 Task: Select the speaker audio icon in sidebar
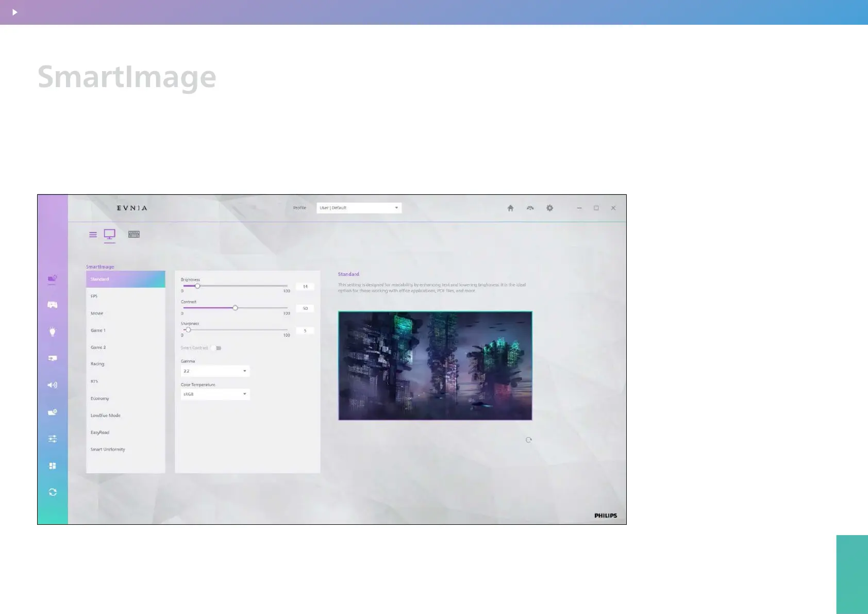coord(53,385)
